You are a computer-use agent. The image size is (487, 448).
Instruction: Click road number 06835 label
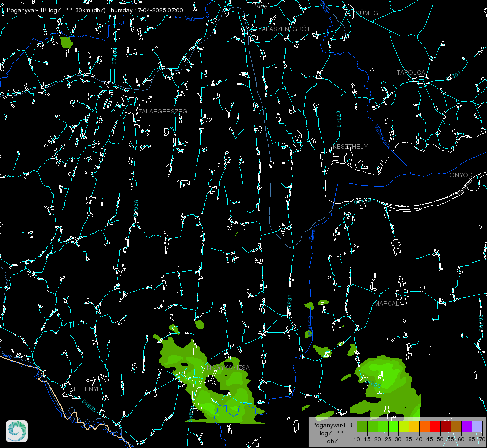(89, 406)
